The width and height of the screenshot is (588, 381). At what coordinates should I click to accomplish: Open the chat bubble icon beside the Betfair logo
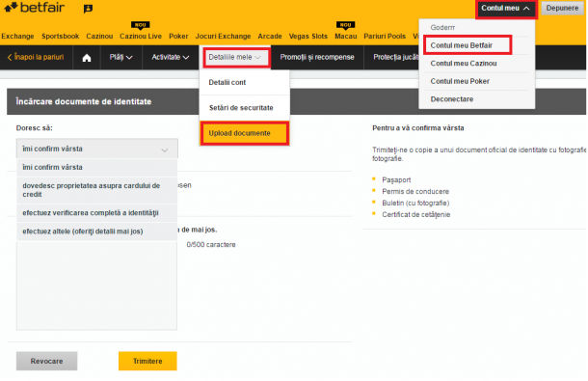[88, 9]
